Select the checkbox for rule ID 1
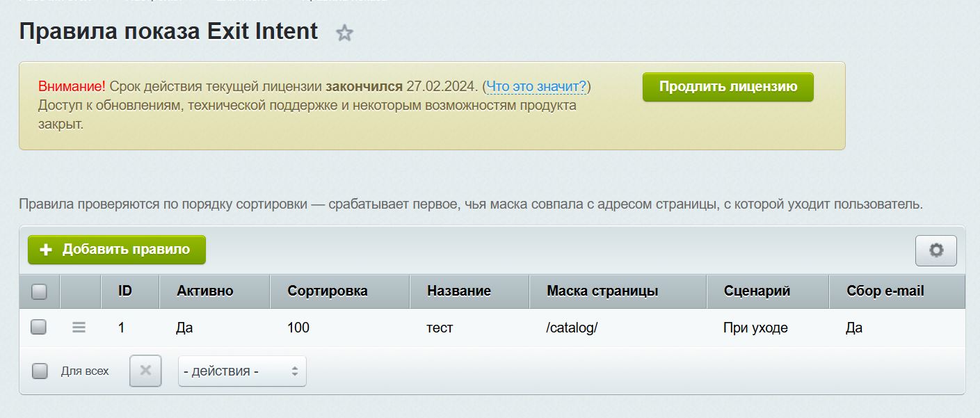This screenshot has height=418, width=980. [x=38, y=327]
